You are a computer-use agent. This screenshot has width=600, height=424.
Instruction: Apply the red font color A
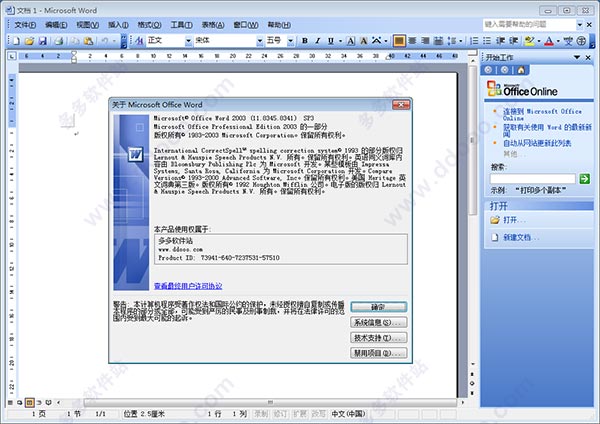[549, 41]
